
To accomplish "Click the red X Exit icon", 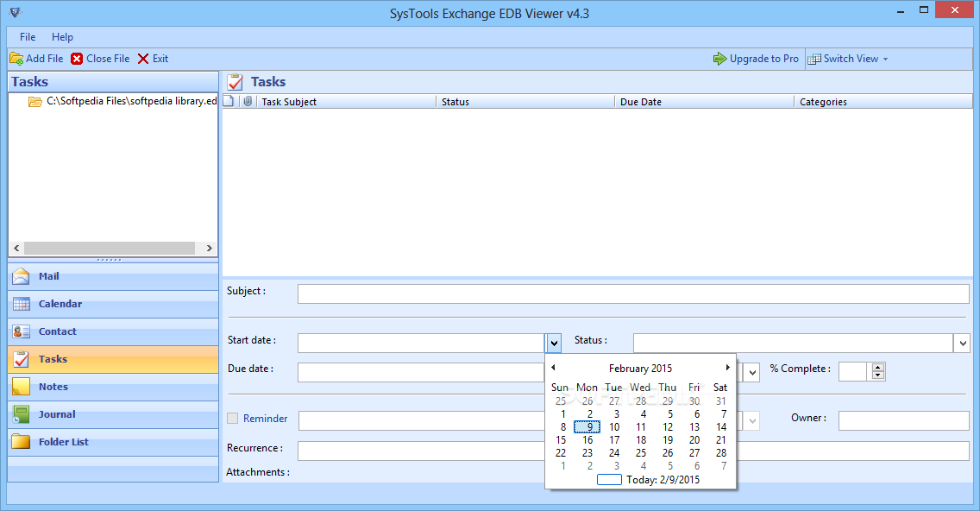I will coord(143,59).
